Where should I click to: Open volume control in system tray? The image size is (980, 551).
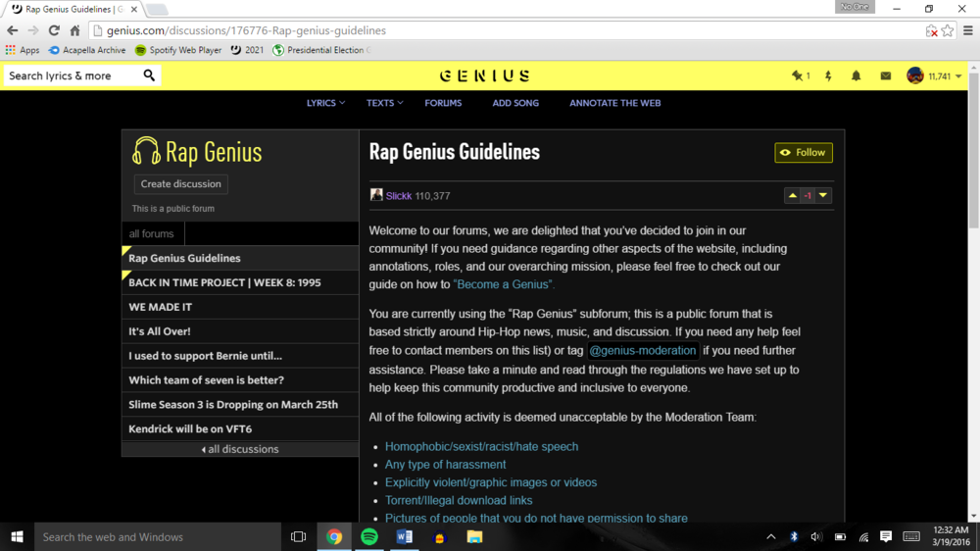pos(816,536)
